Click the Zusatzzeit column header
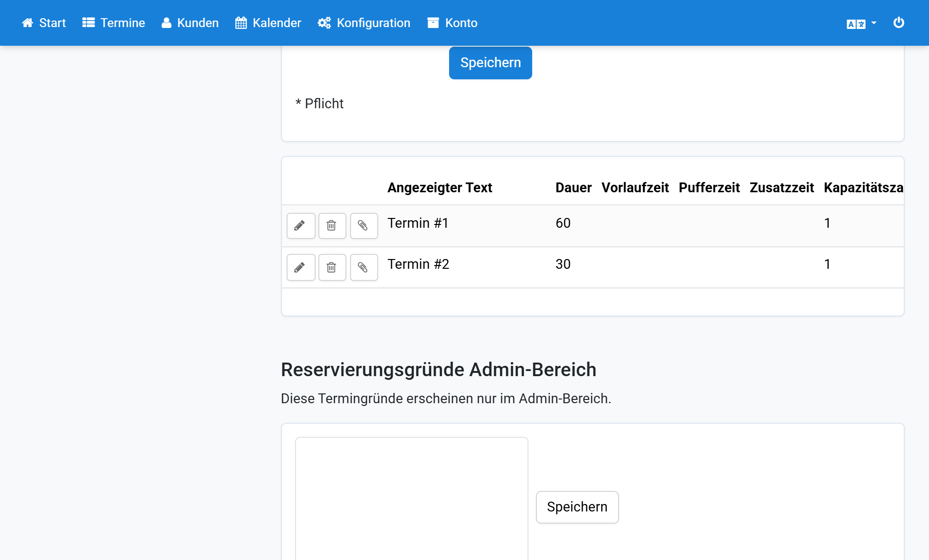The width and height of the screenshot is (929, 560). (x=781, y=188)
